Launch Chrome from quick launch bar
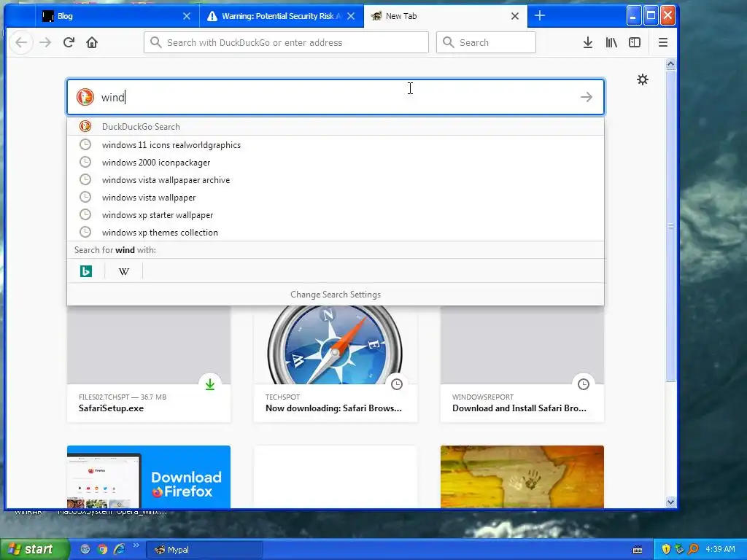The height and width of the screenshot is (560, 747). [x=102, y=550]
